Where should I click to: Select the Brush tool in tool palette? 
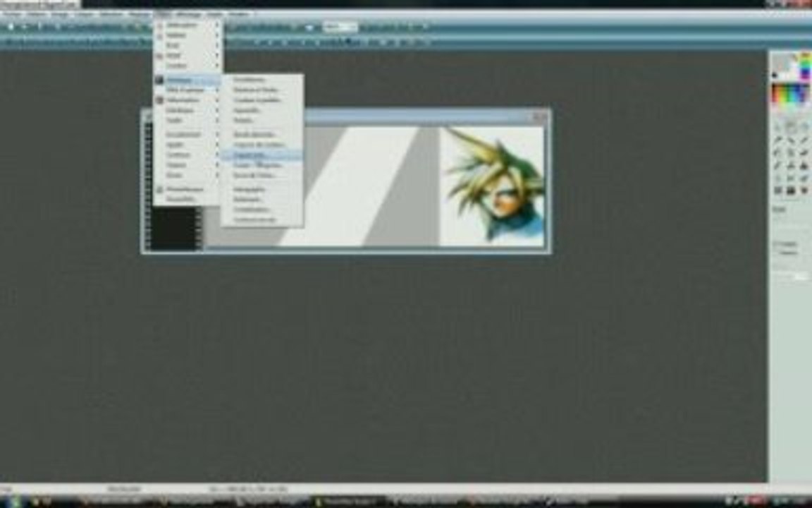pyautogui.click(x=778, y=166)
